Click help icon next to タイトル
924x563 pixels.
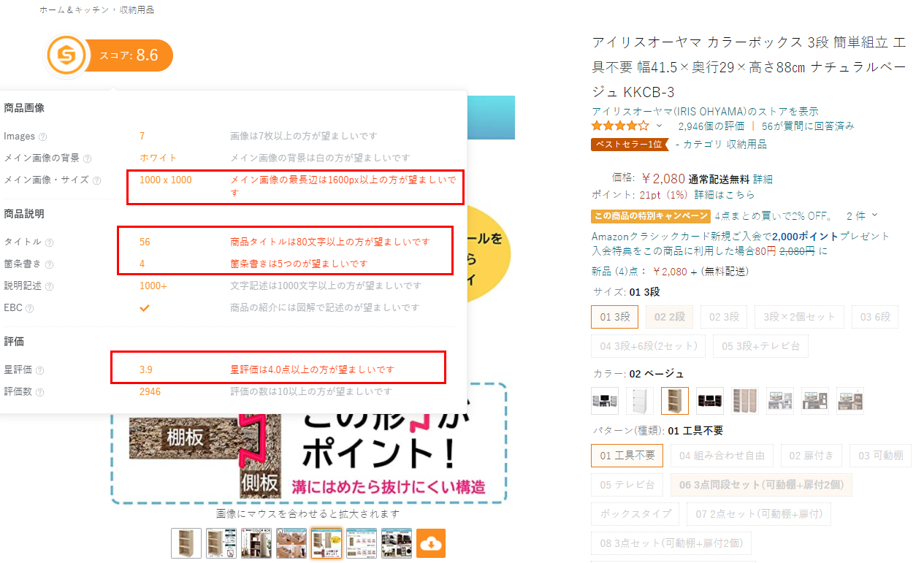(49, 242)
